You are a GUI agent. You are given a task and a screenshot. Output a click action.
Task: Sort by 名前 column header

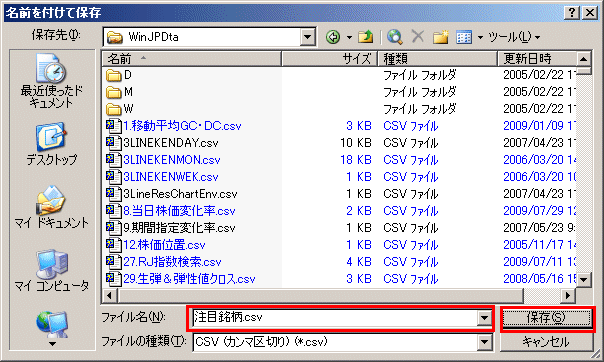click(191, 59)
